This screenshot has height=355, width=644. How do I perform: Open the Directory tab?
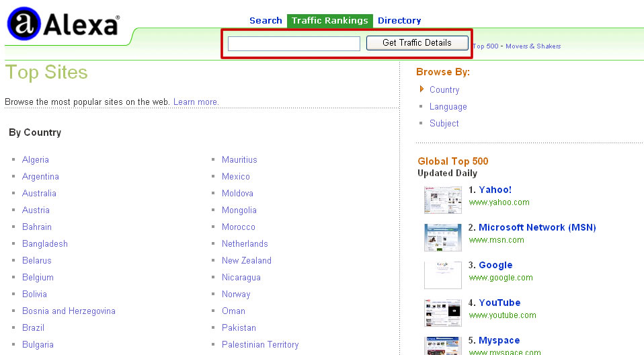[x=399, y=21]
